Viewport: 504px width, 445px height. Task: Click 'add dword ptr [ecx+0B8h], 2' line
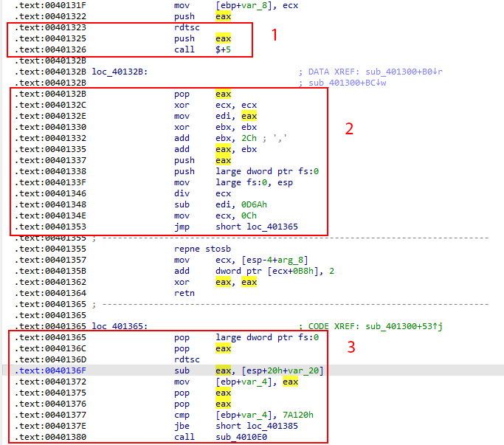[x=254, y=271]
